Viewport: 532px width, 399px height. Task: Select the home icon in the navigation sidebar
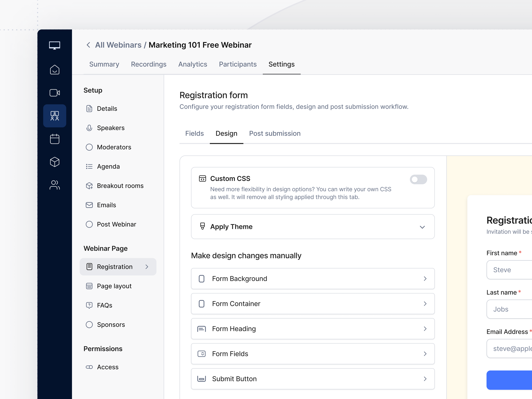point(55,70)
